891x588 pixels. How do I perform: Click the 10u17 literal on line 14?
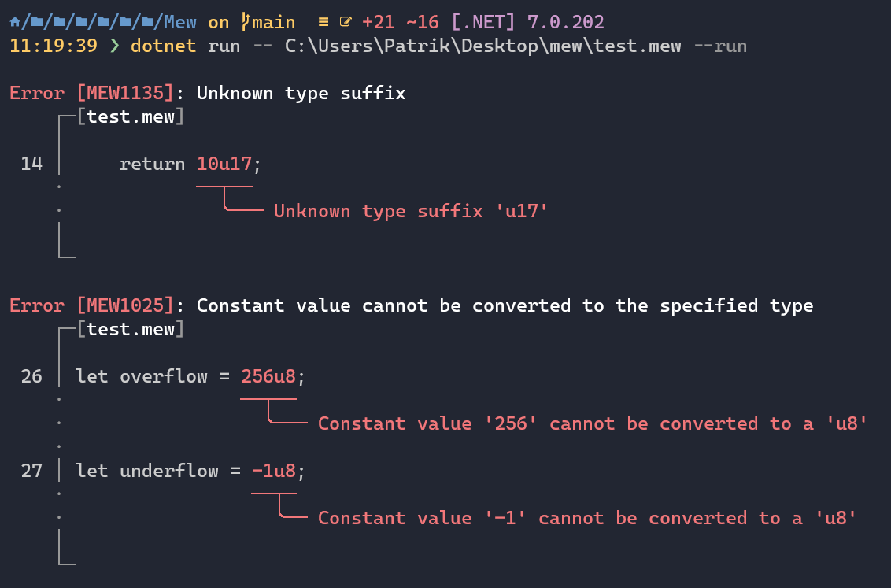(224, 165)
